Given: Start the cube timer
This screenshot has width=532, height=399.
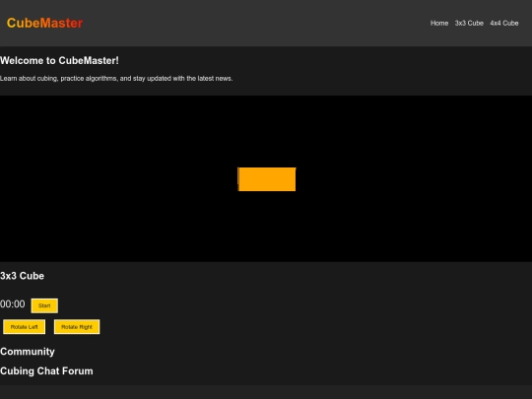Looking at the screenshot, I should coord(44,305).
